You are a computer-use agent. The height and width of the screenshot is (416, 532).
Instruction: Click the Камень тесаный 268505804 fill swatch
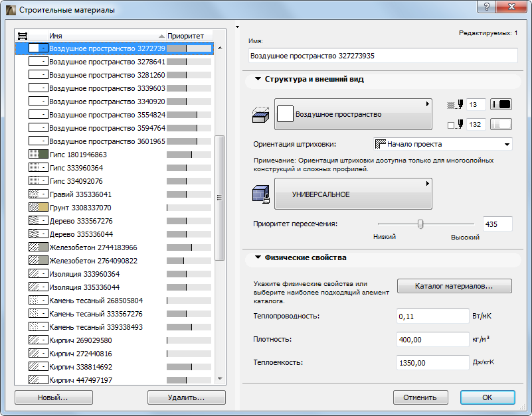point(39,301)
